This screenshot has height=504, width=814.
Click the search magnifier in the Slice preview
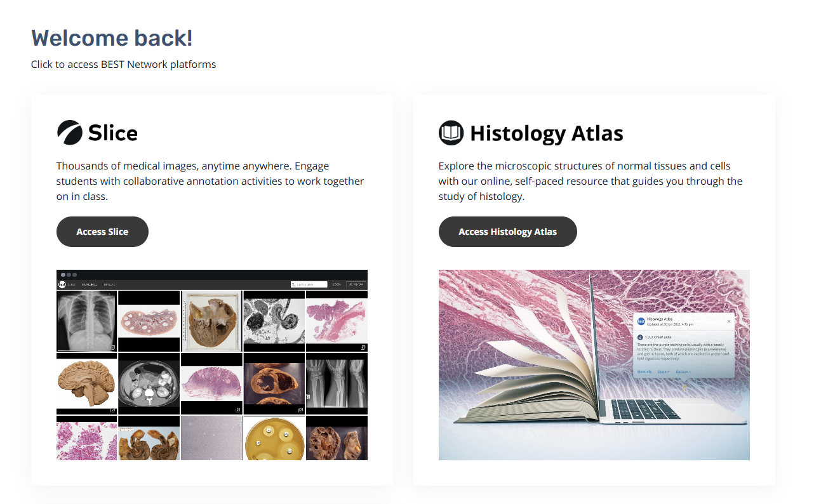click(293, 284)
